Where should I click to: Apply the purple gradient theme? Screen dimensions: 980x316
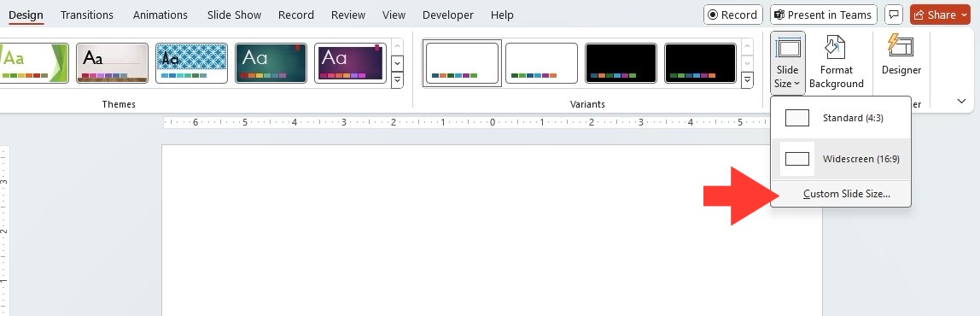pyautogui.click(x=350, y=63)
